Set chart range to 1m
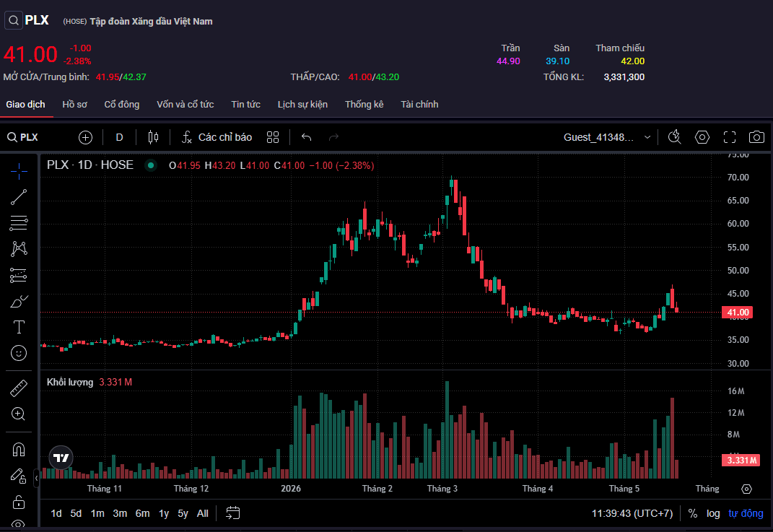The width and height of the screenshot is (773, 532). [97, 513]
